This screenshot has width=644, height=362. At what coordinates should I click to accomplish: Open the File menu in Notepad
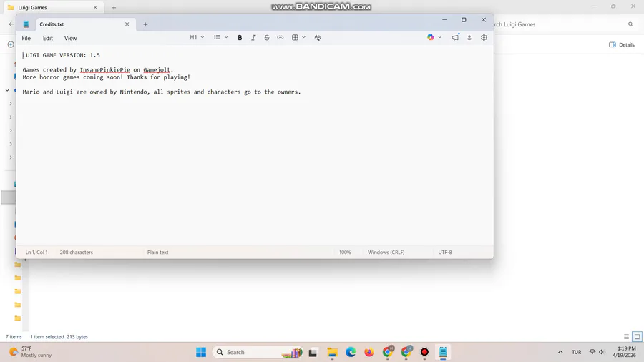(x=26, y=38)
